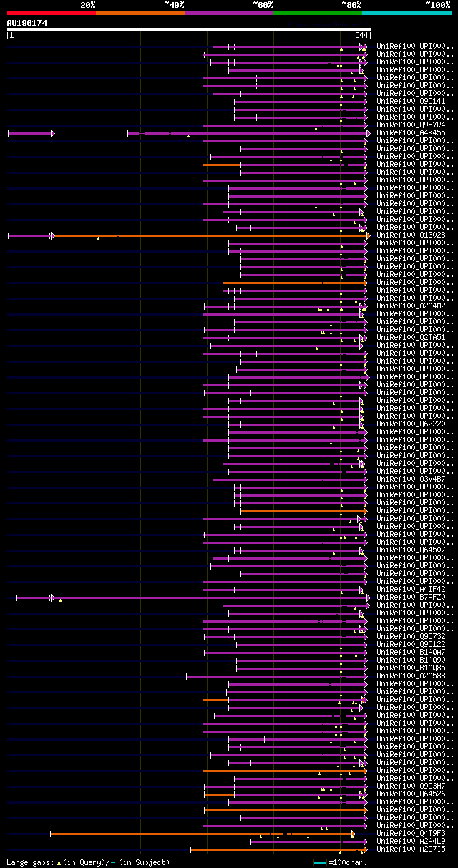This screenshot has height=868, width=458.
Task: Open the UniRef100_Q4T9F3 hit link
Action: tap(411, 833)
